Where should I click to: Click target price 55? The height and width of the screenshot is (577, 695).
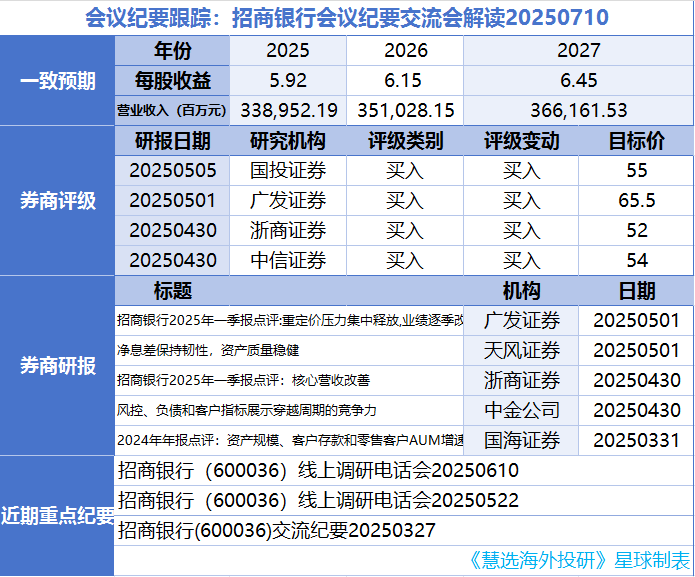point(636,171)
